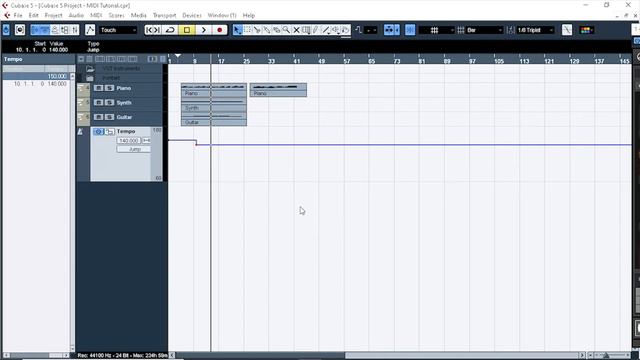
Task: Select the Range Selection tool
Action: tap(247, 30)
